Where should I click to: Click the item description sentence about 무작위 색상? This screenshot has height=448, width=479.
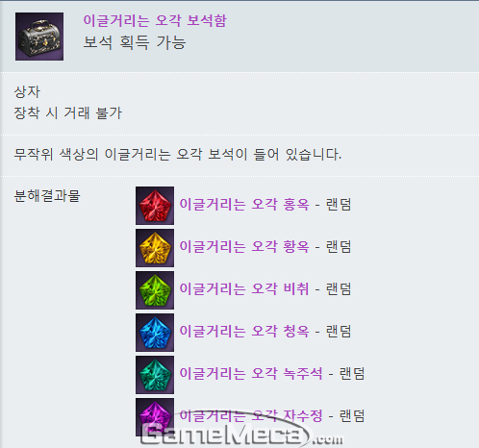click(x=178, y=155)
